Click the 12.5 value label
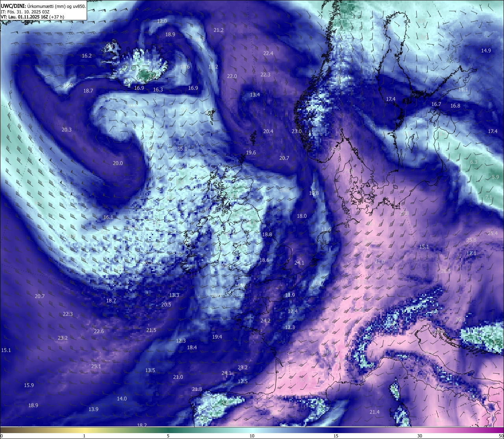504x439 pixels. coord(243,381)
